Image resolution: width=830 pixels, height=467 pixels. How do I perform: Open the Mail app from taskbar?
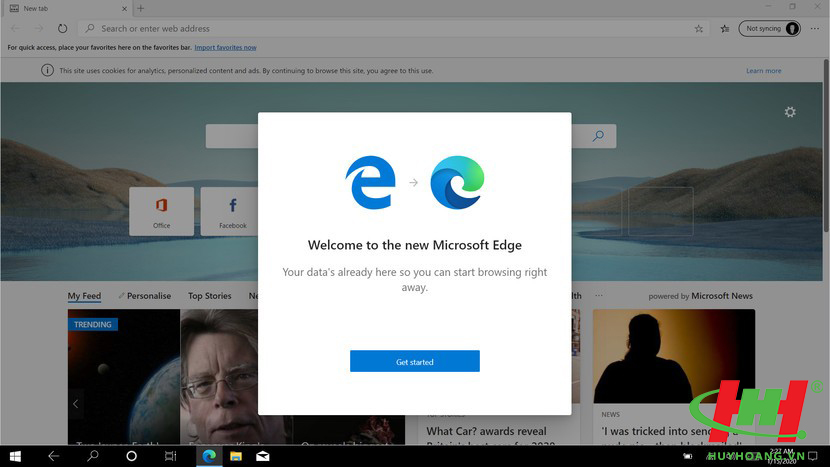pos(263,456)
